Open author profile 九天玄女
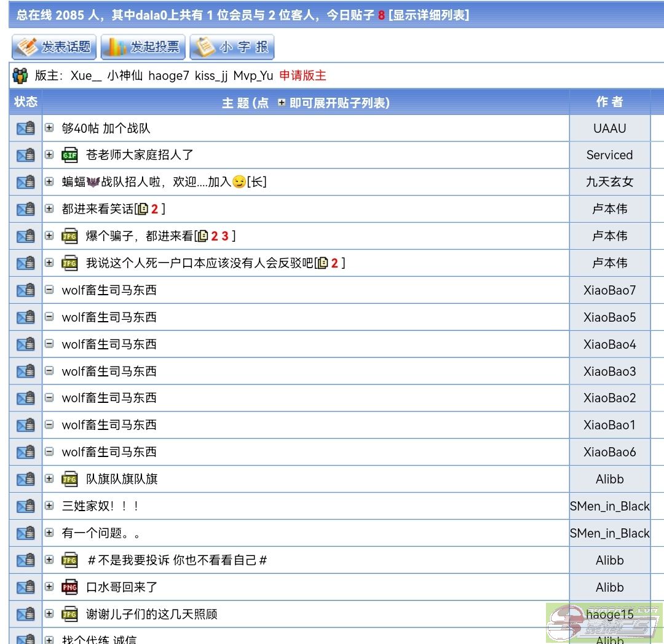 (609, 182)
